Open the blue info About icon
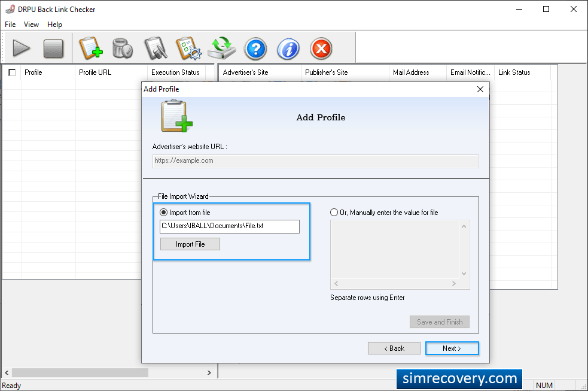Image resolution: width=588 pixels, height=391 pixels. (288, 49)
